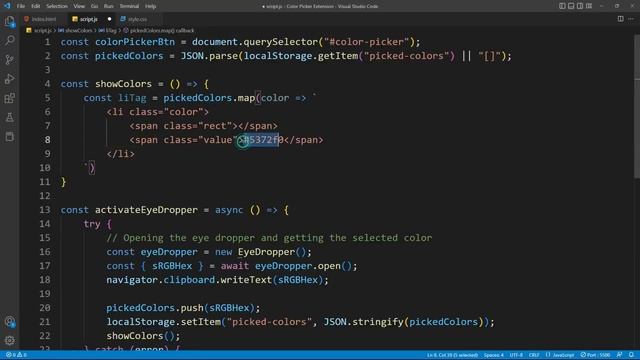
Task: Open the Explorer view in activity bar
Action: pos(9,21)
